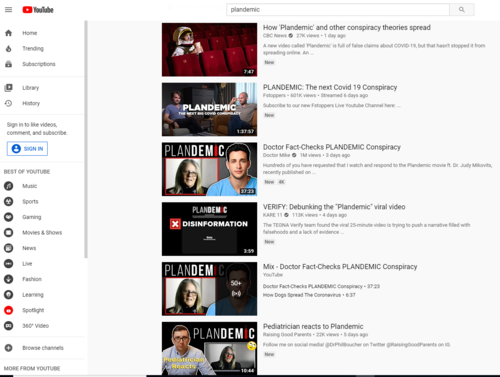
Task: Click the sidebar vertical scrollbar
Action: pyautogui.click(x=86, y=139)
